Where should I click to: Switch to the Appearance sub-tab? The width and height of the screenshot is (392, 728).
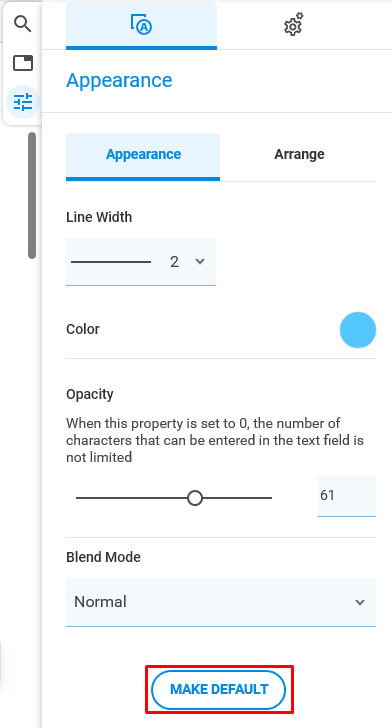(143, 156)
